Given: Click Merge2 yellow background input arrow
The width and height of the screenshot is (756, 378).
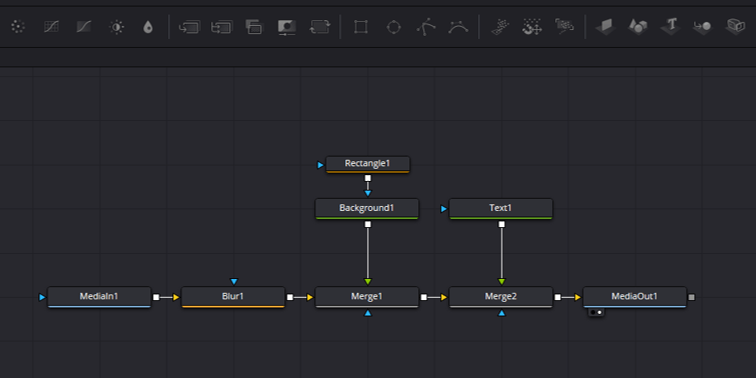Looking at the screenshot, I should point(444,297).
